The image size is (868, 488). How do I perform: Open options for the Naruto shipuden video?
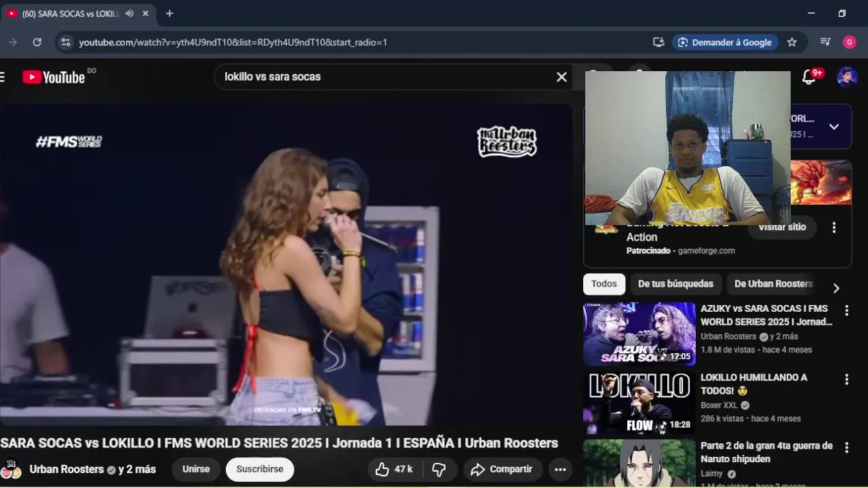[x=846, y=448]
